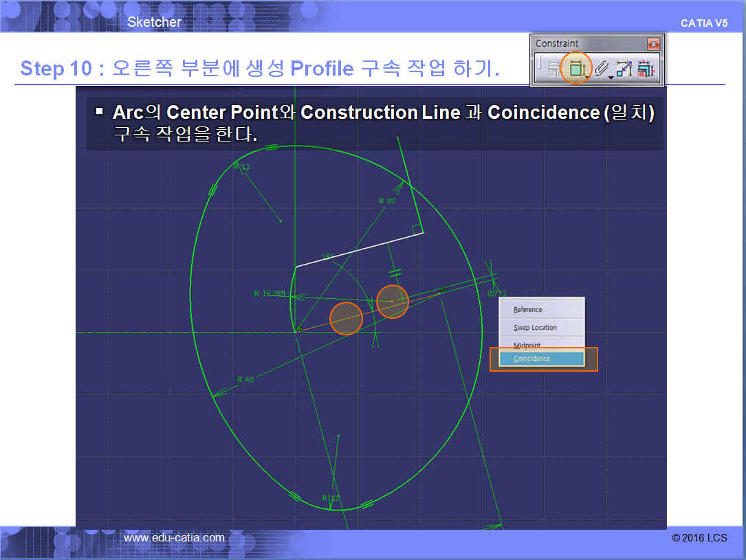Close the Constraint toolbar
This screenshot has width=746, height=560.
(x=653, y=44)
